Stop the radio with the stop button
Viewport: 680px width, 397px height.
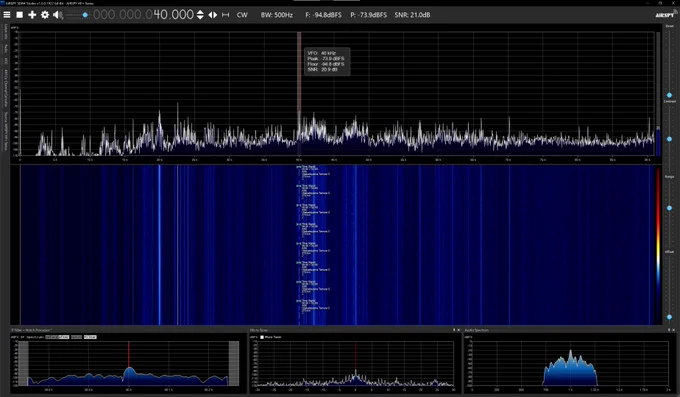(x=20, y=15)
